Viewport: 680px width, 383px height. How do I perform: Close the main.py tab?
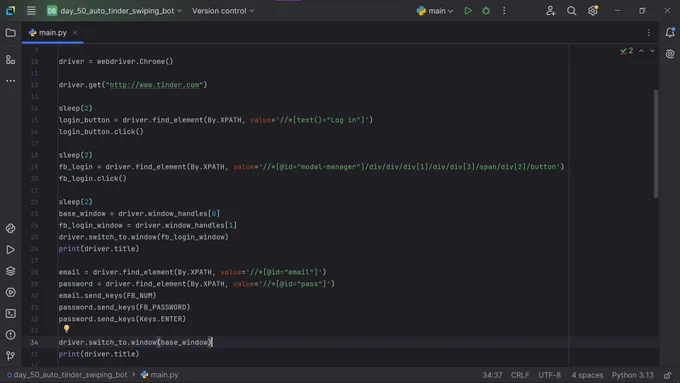pos(75,33)
